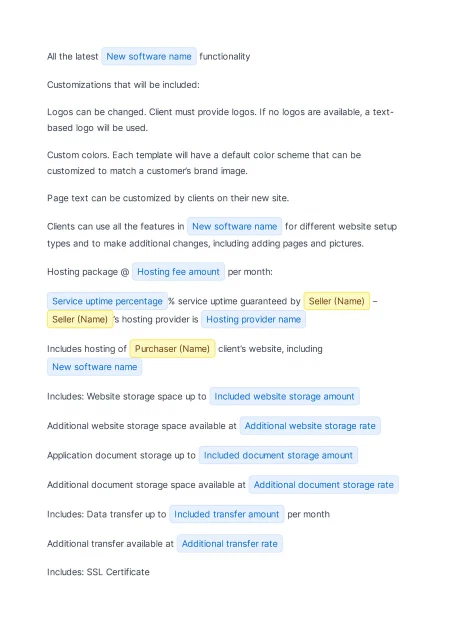The width and height of the screenshot is (450, 636).
Task: Click the 'Customizations that will be included' text
Action: pyautogui.click(x=123, y=85)
